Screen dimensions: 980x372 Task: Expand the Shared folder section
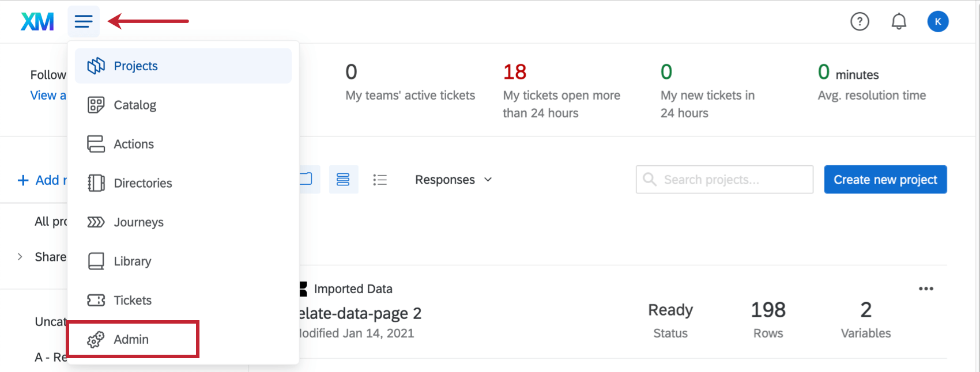(20, 256)
